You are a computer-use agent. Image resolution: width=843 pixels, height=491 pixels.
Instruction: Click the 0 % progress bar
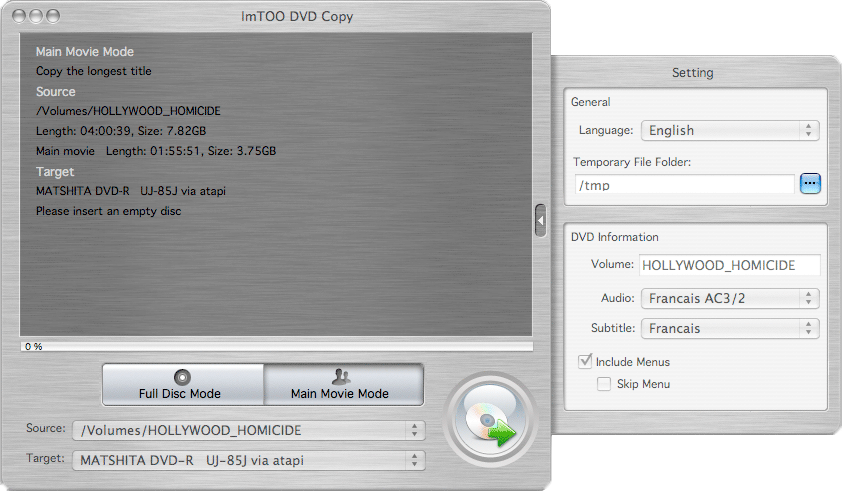(x=276, y=346)
